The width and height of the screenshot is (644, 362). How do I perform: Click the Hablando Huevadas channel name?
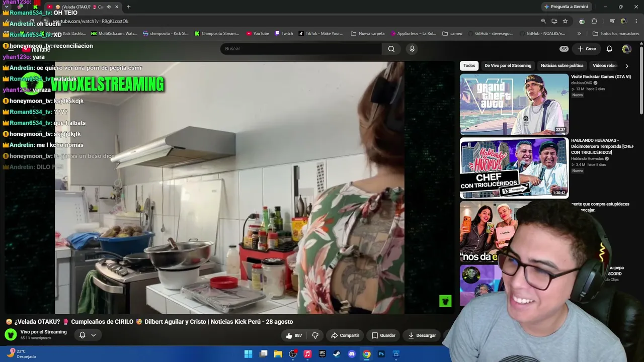[x=587, y=158]
